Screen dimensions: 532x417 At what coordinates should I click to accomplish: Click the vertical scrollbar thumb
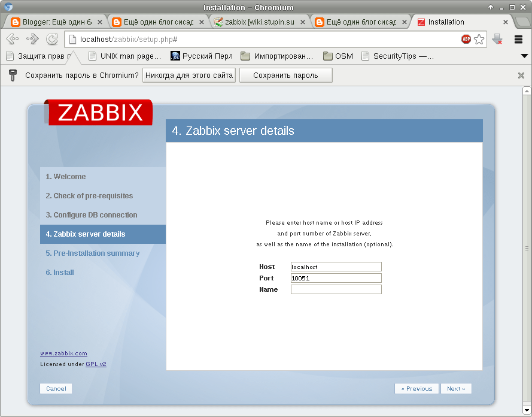click(527, 249)
